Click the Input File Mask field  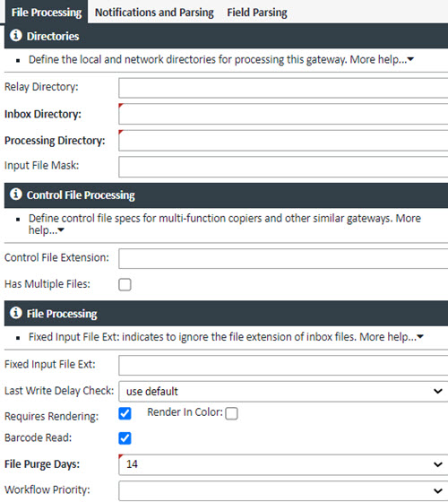pyautogui.click(x=283, y=167)
